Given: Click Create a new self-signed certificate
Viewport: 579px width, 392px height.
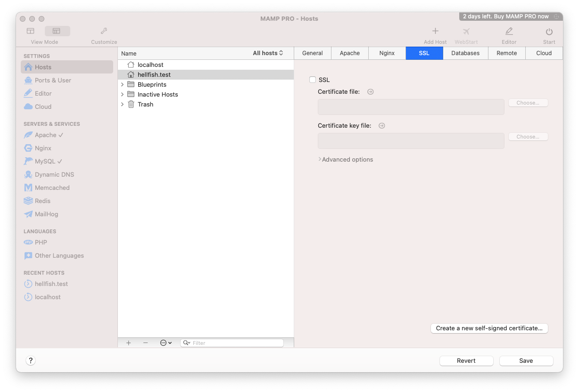Looking at the screenshot, I should 489,328.
